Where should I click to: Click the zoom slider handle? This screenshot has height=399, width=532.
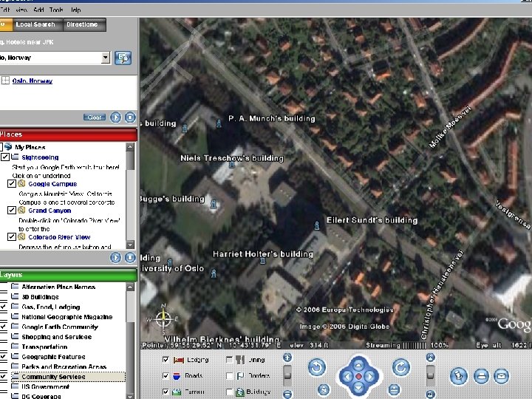coord(287,375)
